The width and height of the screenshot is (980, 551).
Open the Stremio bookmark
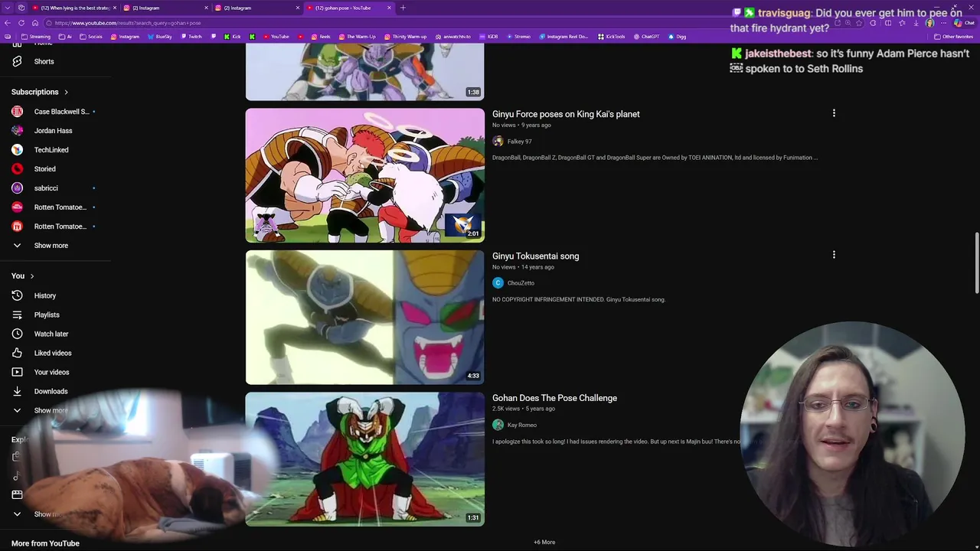pyautogui.click(x=518, y=37)
